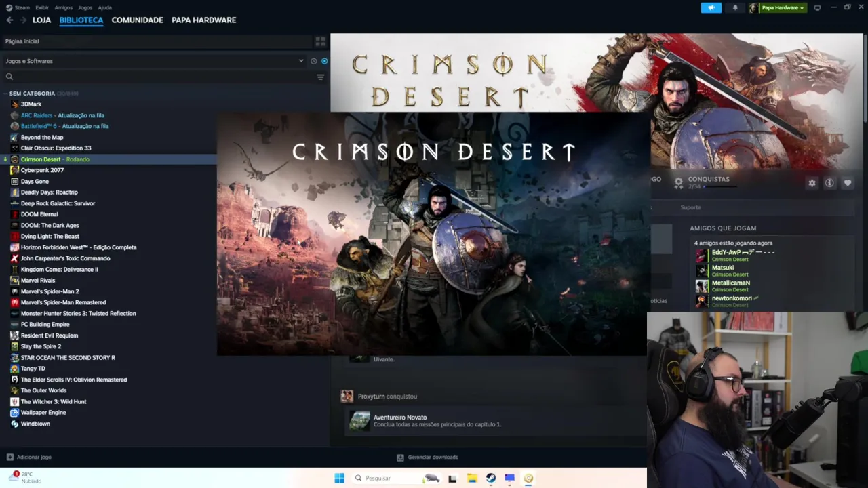Click Proxyturn's avatar in activity feed
The width and height of the screenshot is (868, 488).
(347, 396)
